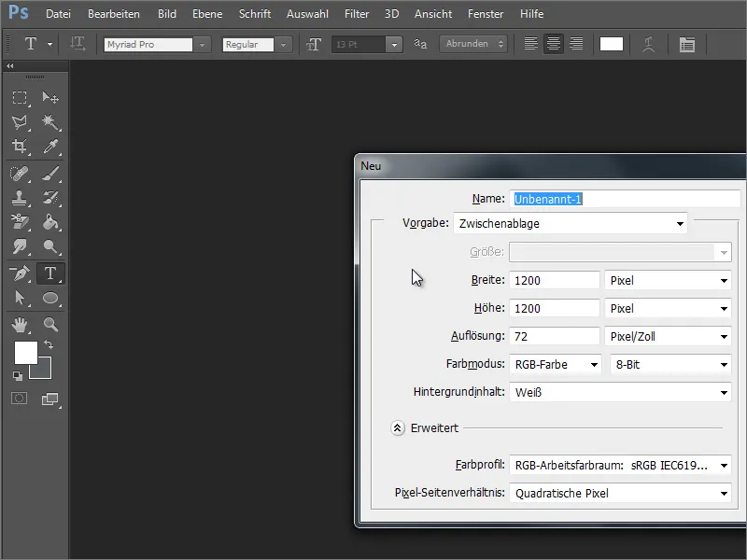Select the Clone Stamp tool
The width and height of the screenshot is (747, 560).
pos(20,198)
